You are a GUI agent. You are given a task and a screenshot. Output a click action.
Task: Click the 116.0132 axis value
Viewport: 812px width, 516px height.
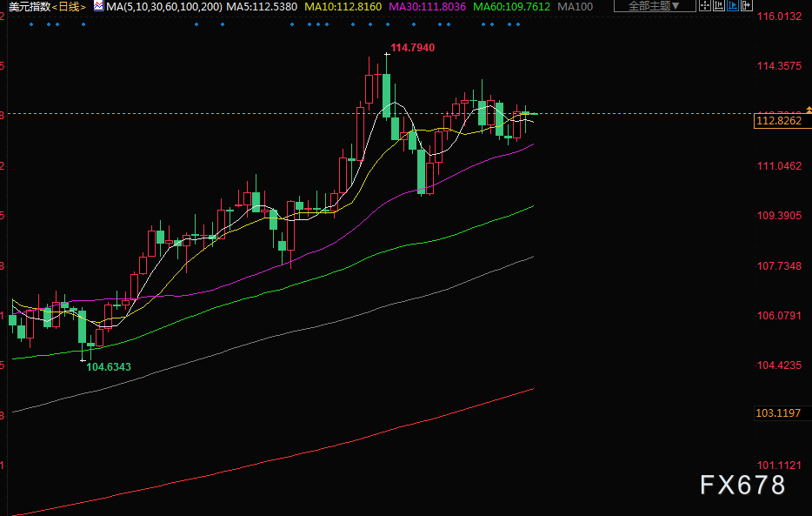tap(779, 17)
